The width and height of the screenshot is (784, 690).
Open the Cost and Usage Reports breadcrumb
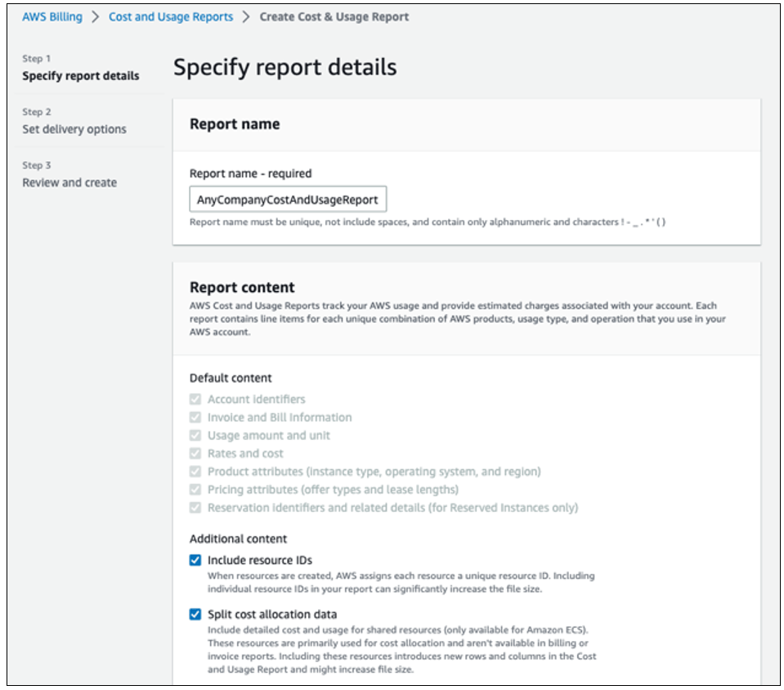click(x=171, y=16)
